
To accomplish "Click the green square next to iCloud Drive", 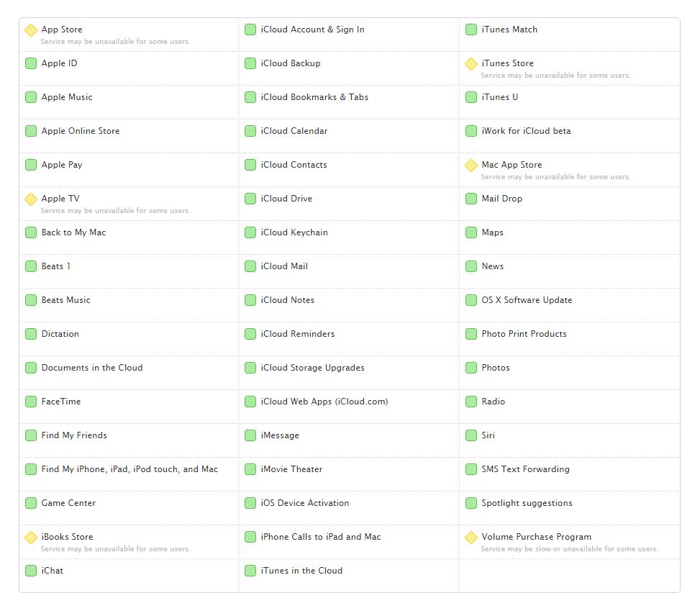I will tap(250, 199).
